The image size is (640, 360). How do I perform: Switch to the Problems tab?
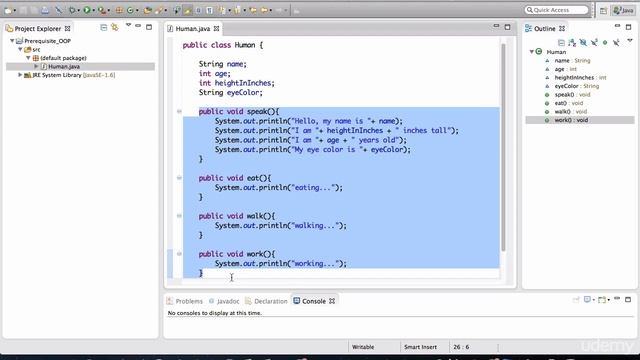coord(185,301)
